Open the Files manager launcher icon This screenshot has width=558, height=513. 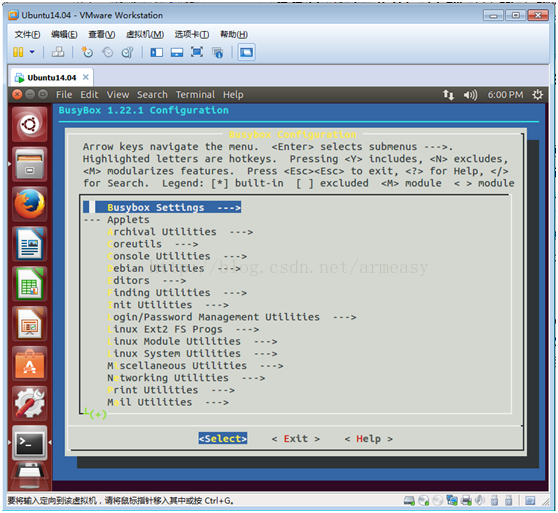tap(30, 164)
